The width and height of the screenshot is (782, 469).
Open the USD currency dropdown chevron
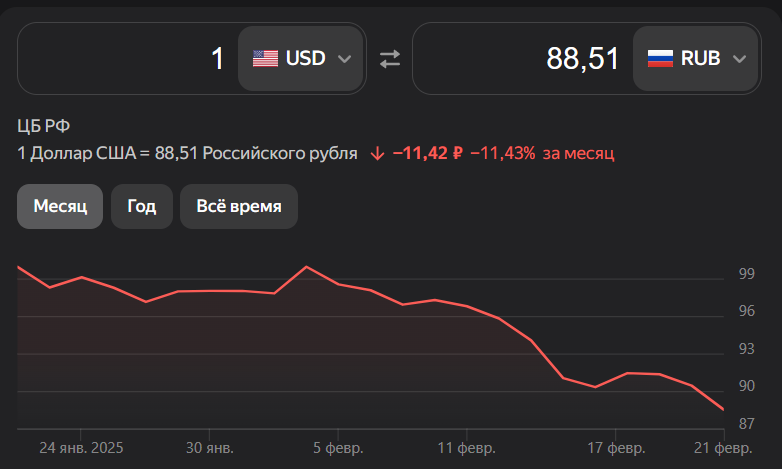(344, 59)
